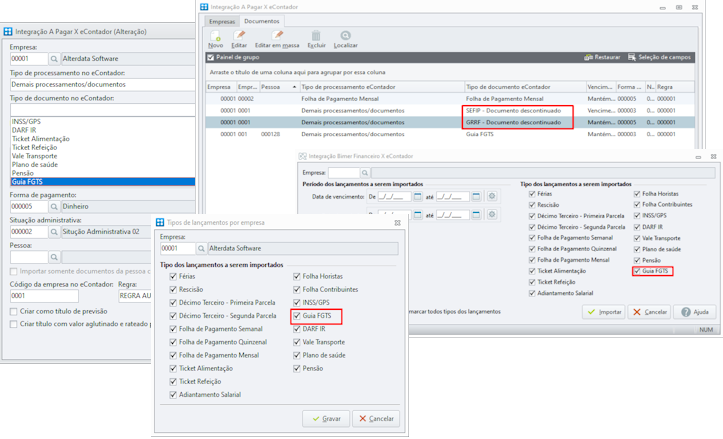723x439 pixels.
Task: Click Editar em massa icon
Action: (277, 36)
